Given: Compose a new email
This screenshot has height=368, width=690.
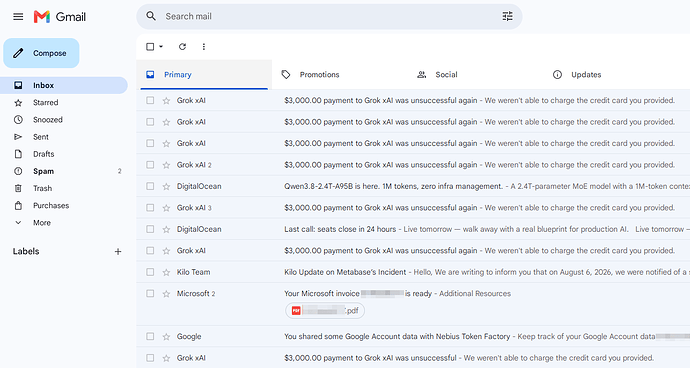Looking at the screenshot, I should (x=41, y=53).
